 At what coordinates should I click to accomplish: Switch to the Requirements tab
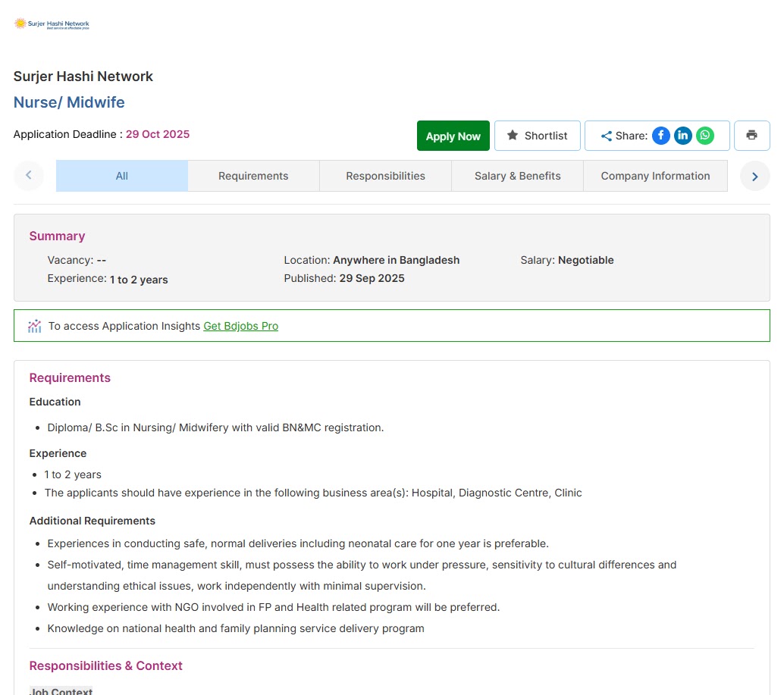253,176
